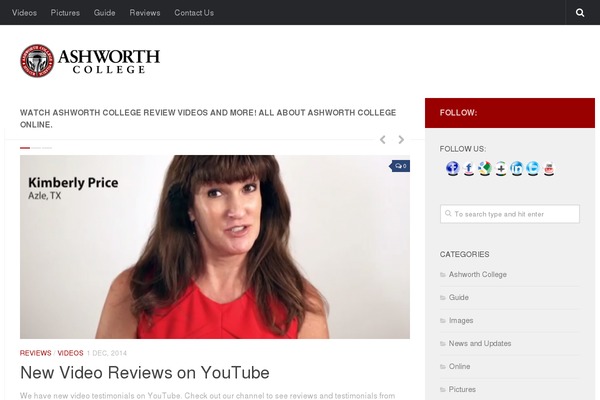Screen dimensions: 600x400
Task: Click the 'CATEGORIES' sidebar heading
Action: [464, 254]
